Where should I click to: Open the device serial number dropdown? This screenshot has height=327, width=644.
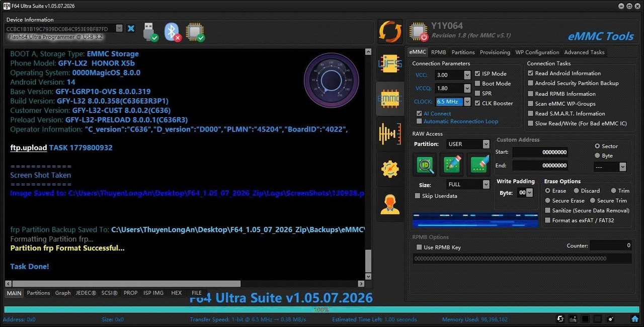pos(119,29)
